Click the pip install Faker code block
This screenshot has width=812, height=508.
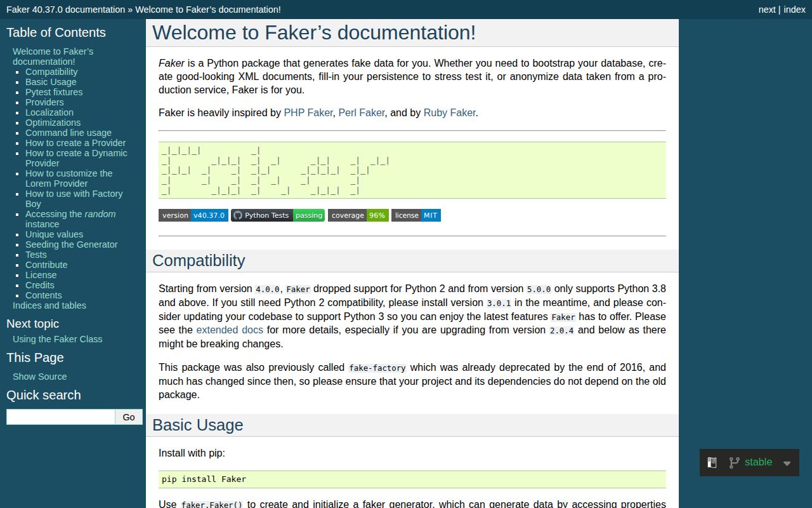[x=412, y=479]
